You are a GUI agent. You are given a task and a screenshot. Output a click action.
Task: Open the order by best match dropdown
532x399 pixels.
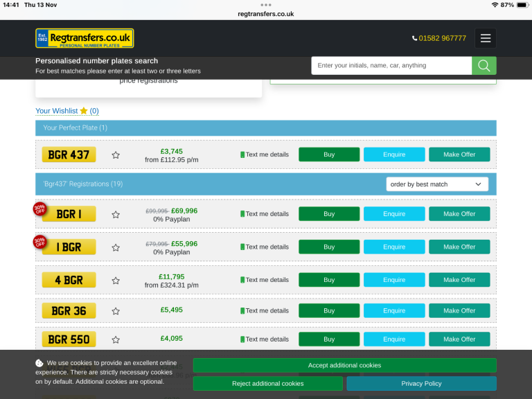coord(436,184)
